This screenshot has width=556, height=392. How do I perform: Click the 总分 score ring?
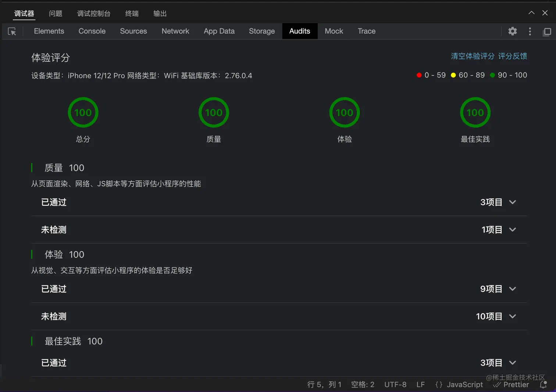click(83, 112)
